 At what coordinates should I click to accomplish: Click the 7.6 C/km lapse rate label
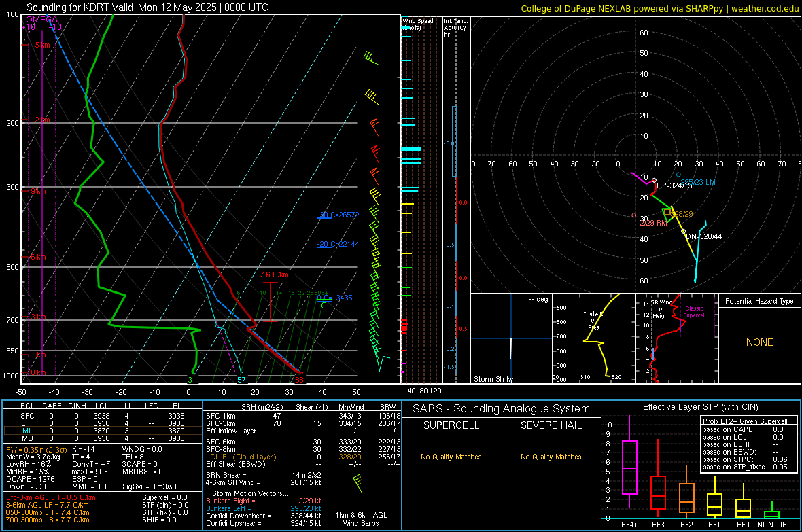[274, 274]
